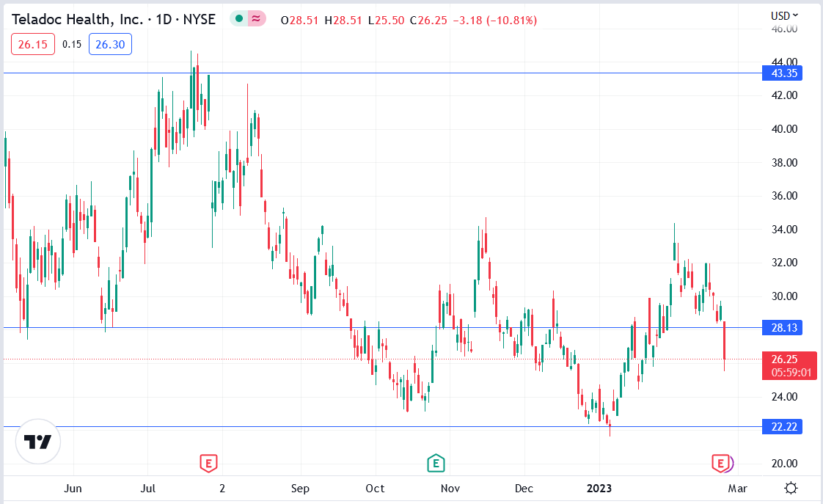This screenshot has height=504, width=823.
Task: Open the earnings marker before Mar
Action: (x=721, y=464)
